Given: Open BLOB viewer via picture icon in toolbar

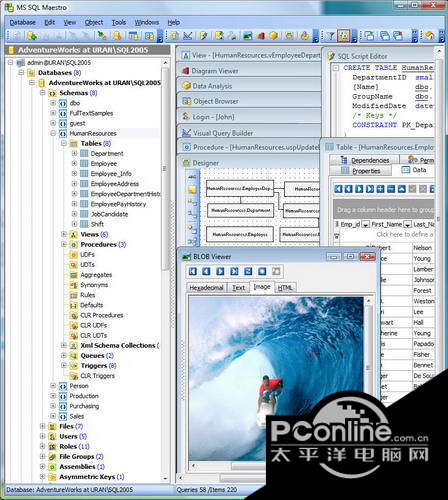Looking at the screenshot, I should pyautogui.click(x=248, y=35).
